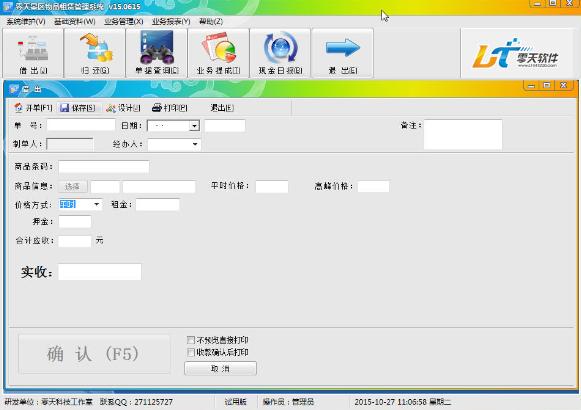This screenshot has width=581, height=410.
Task: Click the inner 借出 window title icon
Action: coord(14,89)
